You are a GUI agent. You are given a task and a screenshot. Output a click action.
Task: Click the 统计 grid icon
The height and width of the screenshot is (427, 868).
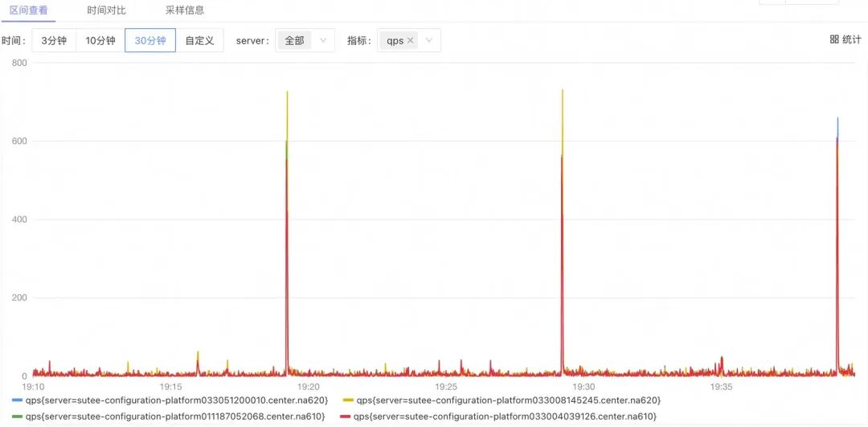[x=834, y=39]
